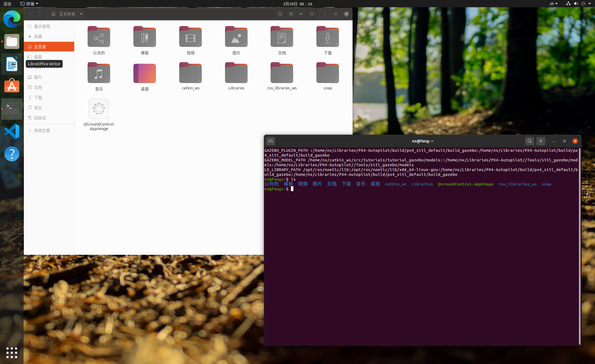Select 文档 in the sidebar
This screenshot has width=595, height=364.
click(x=49, y=87)
